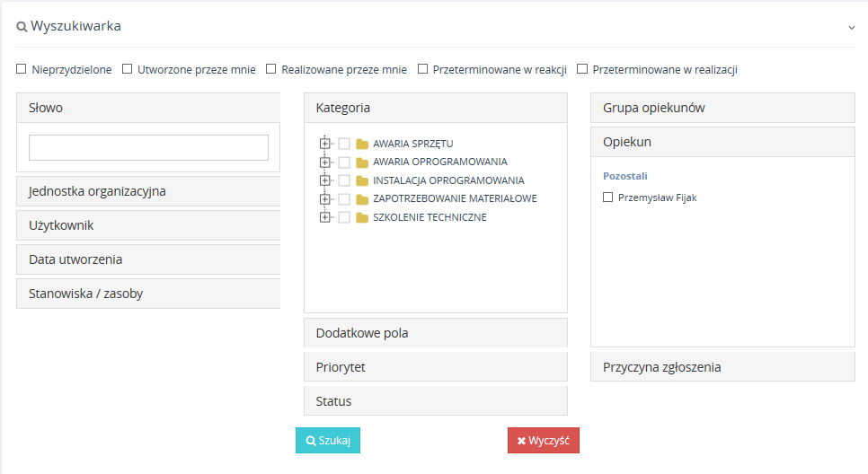The height and width of the screenshot is (474, 868).
Task: Toggle the Przeterminowane w reakcji checkbox
Action: pos(423,69)
